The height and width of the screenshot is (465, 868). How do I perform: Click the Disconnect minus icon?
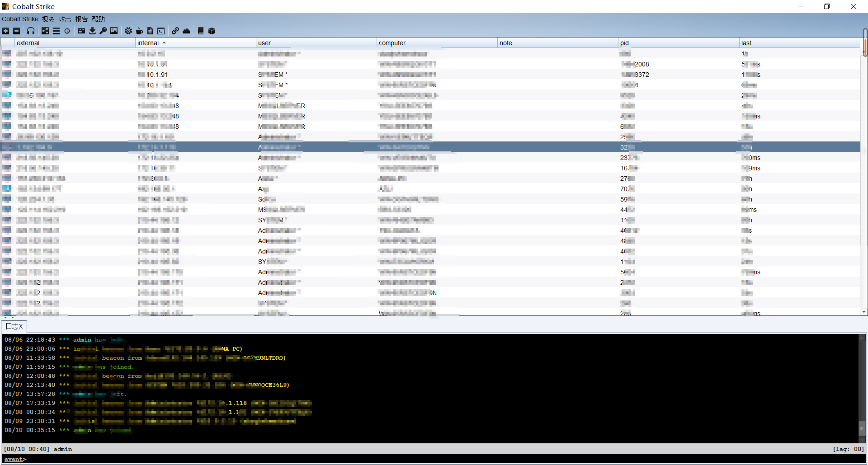point(17,31)
